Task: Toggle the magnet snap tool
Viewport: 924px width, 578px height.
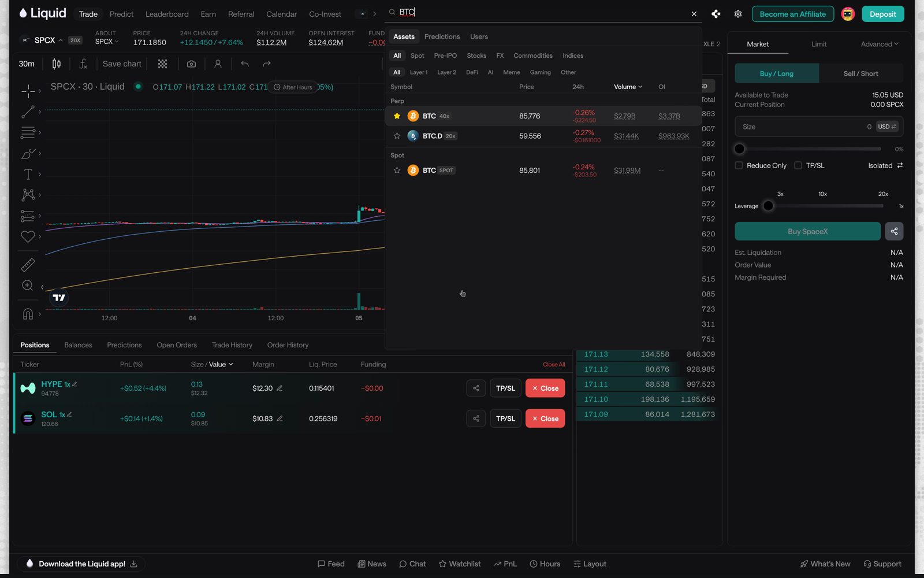Action: [x=28, y=314]
